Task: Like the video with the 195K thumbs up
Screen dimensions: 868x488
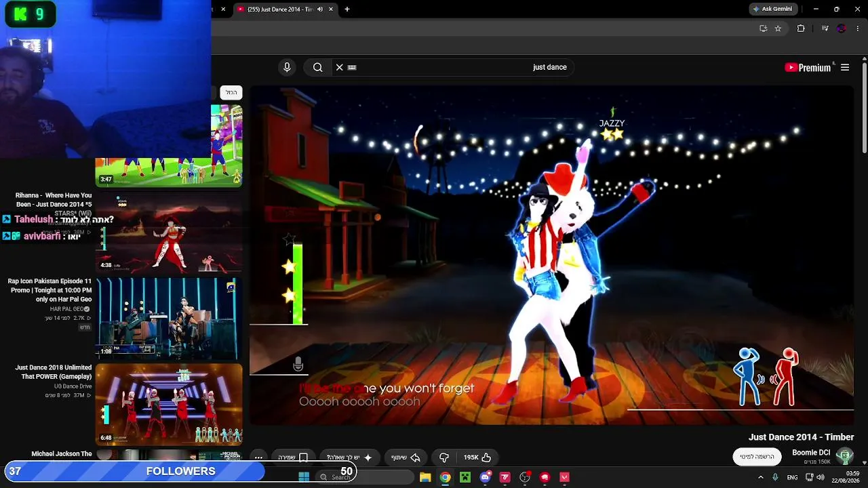Action: [x=477, y=457]
